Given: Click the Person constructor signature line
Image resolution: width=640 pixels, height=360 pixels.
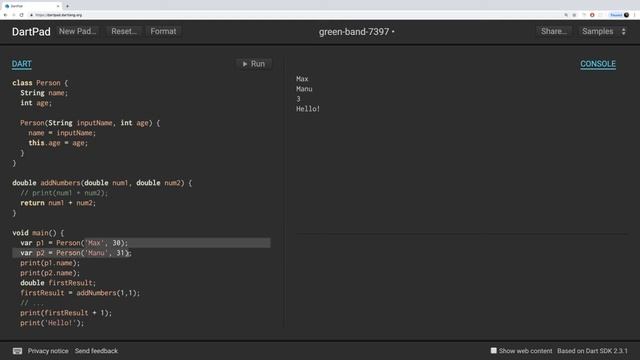Looking at the screenshot, I should point(90,123).
